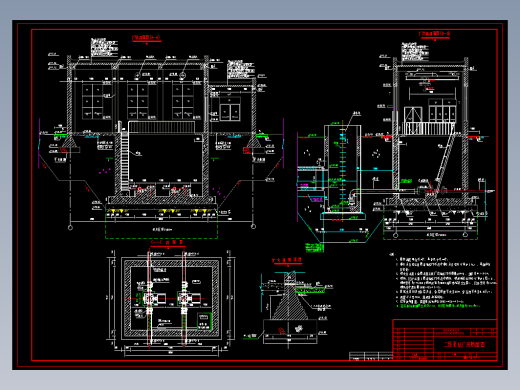Select the railing below the windows in left section
Screen dimensions: 520x390
(162, 127)
